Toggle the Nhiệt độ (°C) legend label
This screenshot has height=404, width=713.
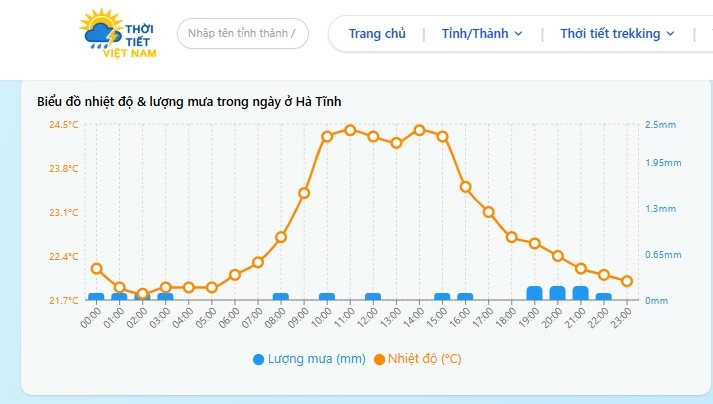[x=424, y=359]
